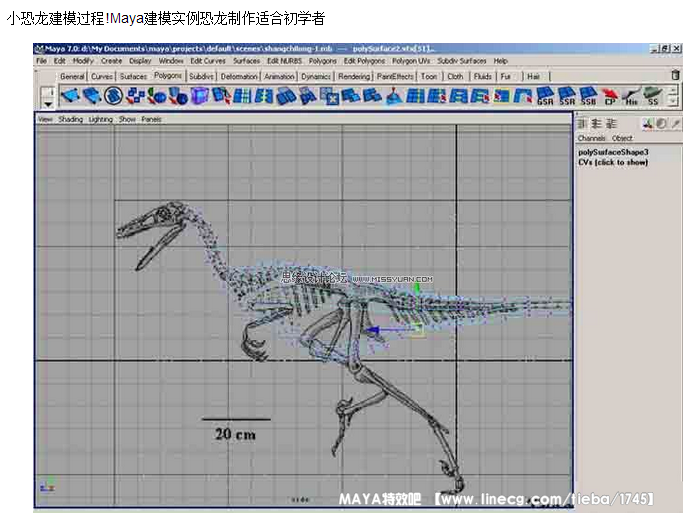Open the shelf trash can icon
The image size is (688, 516).
click(x=675, y=75)
